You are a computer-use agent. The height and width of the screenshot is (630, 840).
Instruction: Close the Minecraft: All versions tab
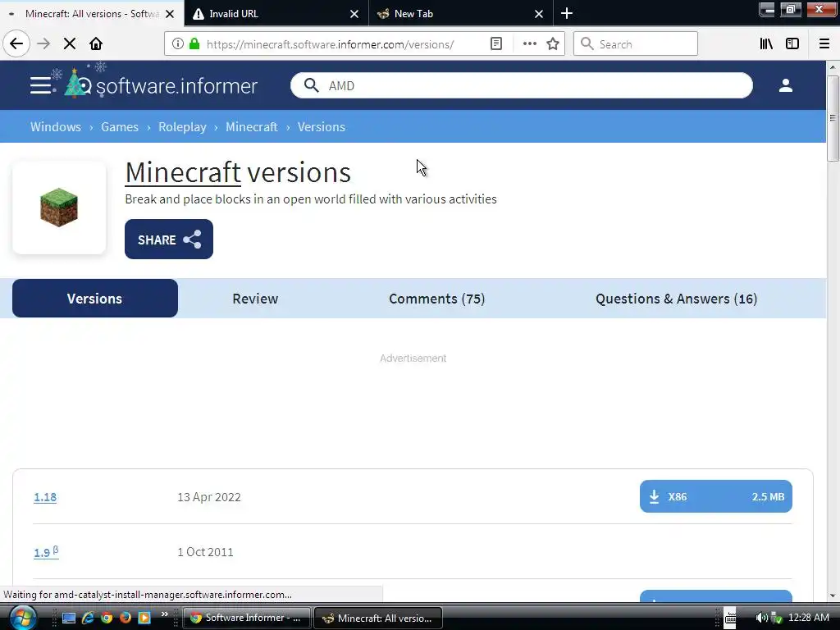click(170, 14)
